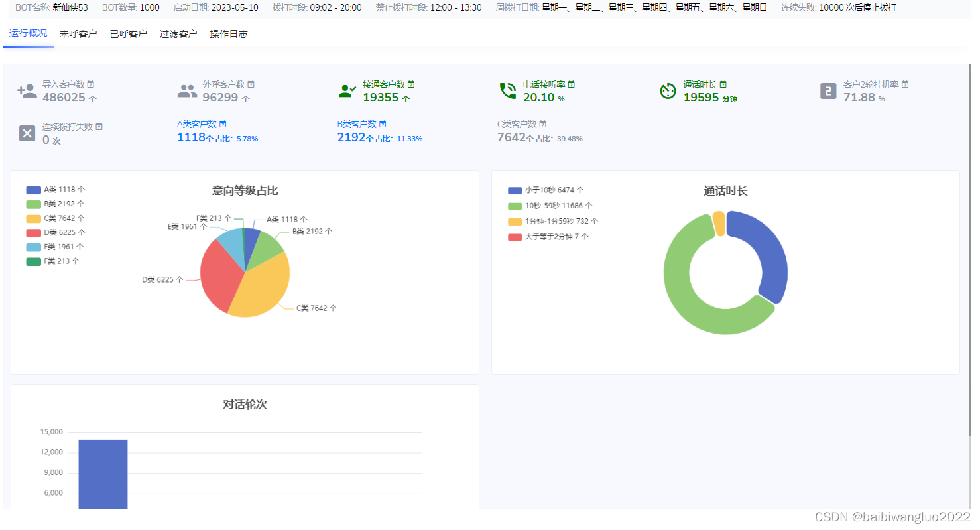Click the pie label D类 6225 个
Image resolution: width=980 pixels, height=530 pixels.
point(162,279)
